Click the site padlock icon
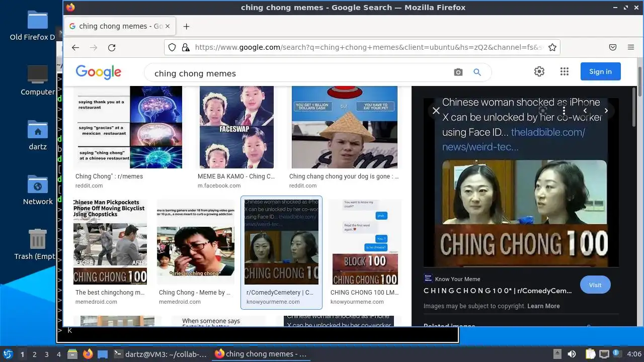 click(x=185, y=47)
